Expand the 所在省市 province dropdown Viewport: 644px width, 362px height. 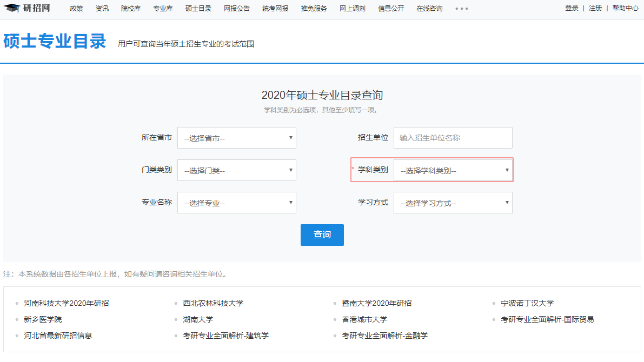(237, 138)
